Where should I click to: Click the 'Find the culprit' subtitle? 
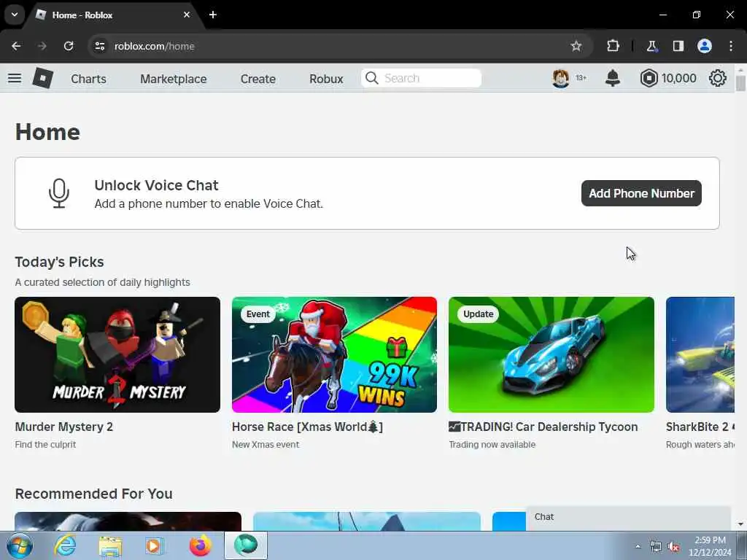45,444
